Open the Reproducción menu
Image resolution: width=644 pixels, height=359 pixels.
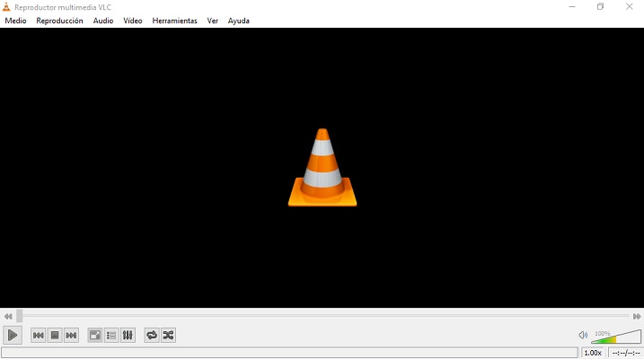59,21
